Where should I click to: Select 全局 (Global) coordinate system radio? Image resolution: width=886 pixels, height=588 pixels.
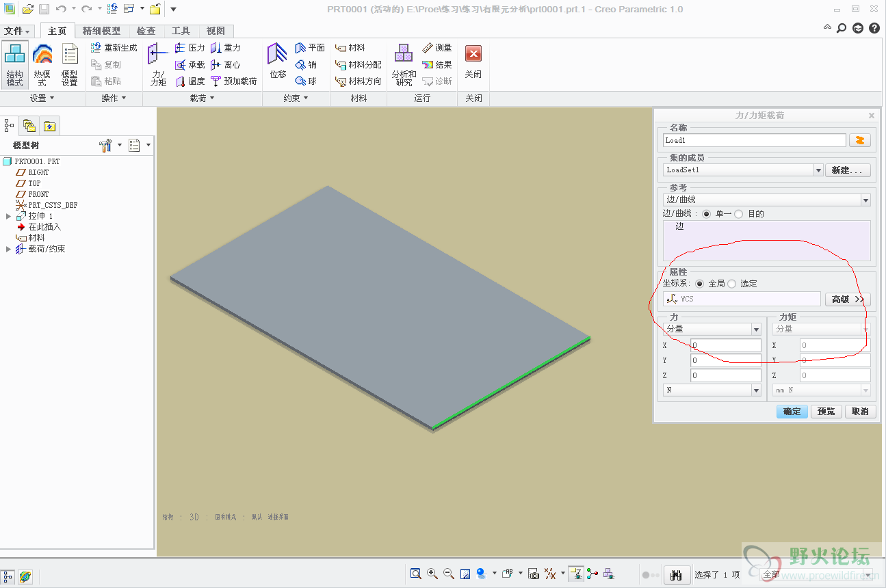pyautogui.click(x=699, y=284)
